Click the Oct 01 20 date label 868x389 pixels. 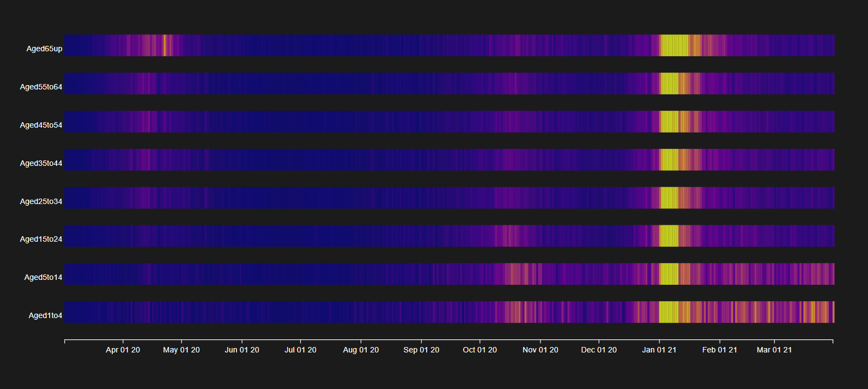point(479,350)
